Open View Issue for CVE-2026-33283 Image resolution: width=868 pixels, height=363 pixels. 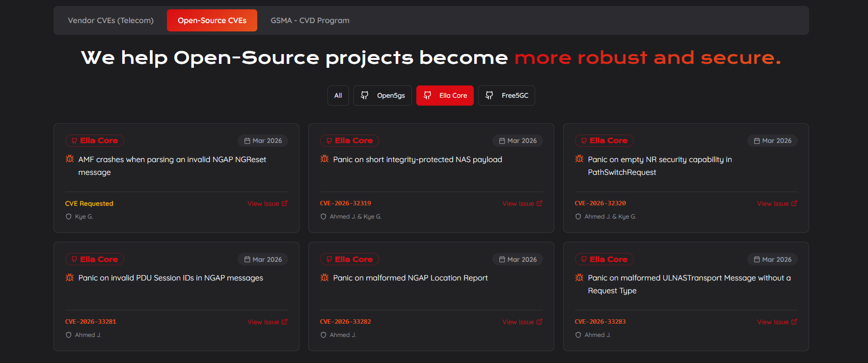[x=777, y=322]
